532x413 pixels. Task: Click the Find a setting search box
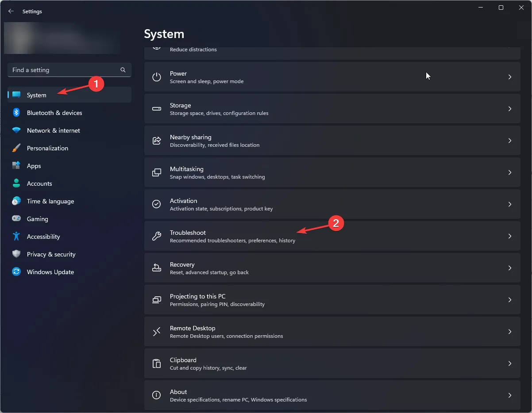[x=69, y=70]
